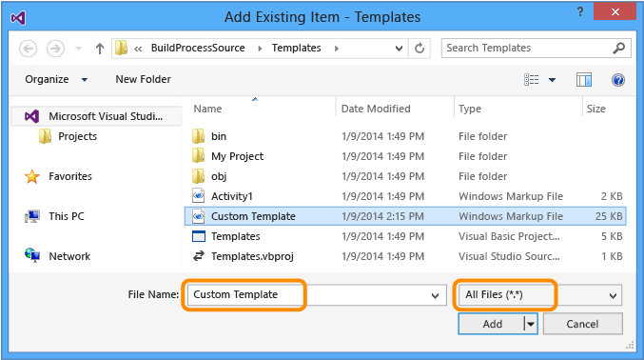Click the search magnifier icon
The width and height of the screenshot is (644, 360).
point(619,49)
